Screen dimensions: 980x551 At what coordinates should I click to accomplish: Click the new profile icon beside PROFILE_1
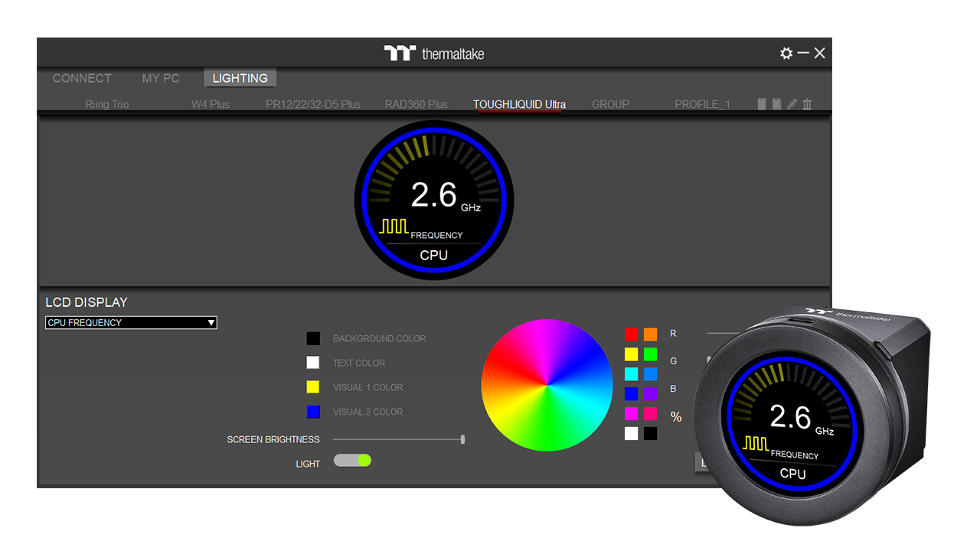762,104
